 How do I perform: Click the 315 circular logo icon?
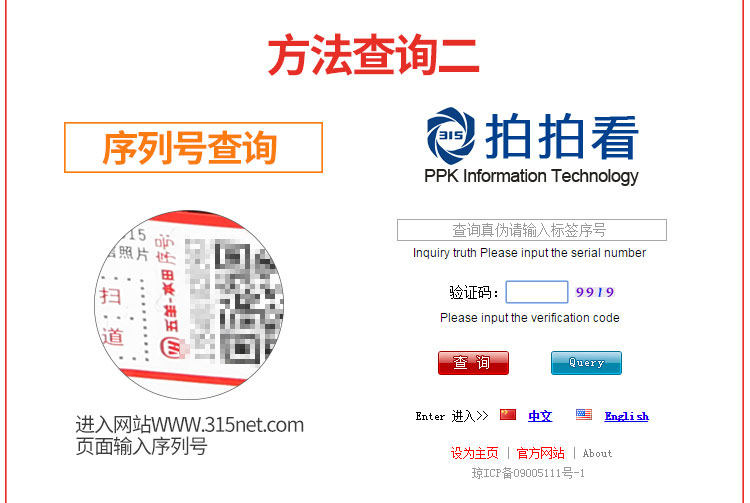451,135
